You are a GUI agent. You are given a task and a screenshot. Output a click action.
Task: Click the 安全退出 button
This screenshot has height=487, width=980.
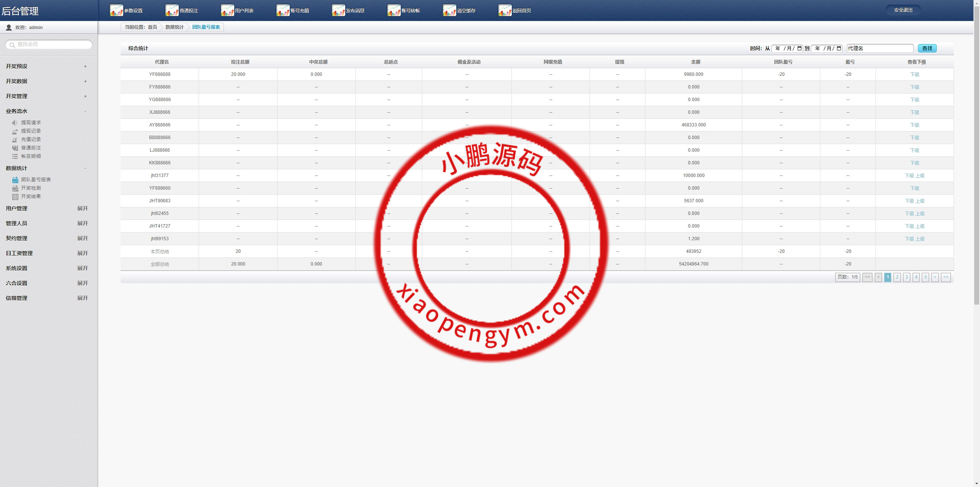(x=903, y=10)
